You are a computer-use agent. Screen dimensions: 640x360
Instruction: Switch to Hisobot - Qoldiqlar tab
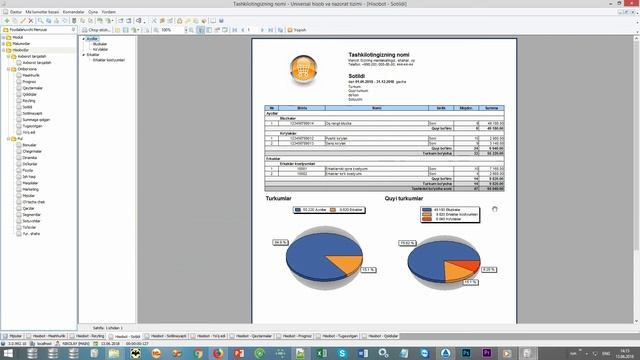point(380,336)
